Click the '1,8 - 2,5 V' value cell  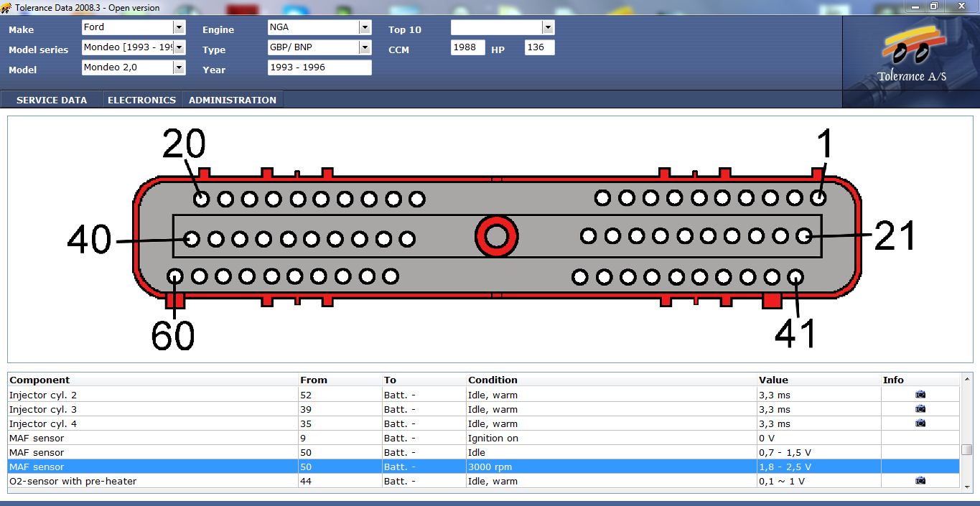click(819, 467)
